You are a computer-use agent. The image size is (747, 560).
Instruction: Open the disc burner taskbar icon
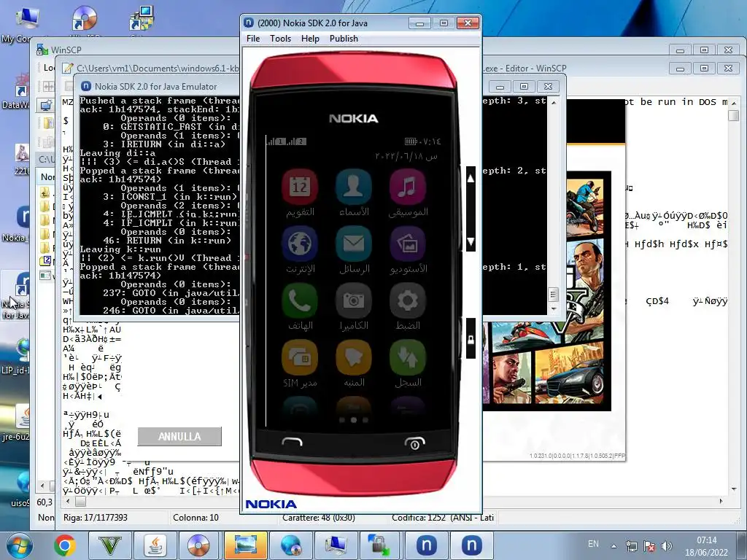tap(199, 545)
